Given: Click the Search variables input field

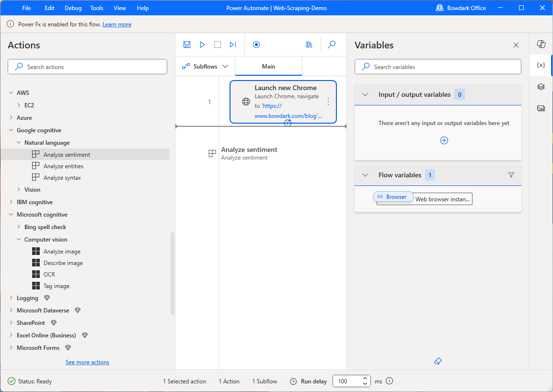Looking at the screenshot, I should (438, 67).
